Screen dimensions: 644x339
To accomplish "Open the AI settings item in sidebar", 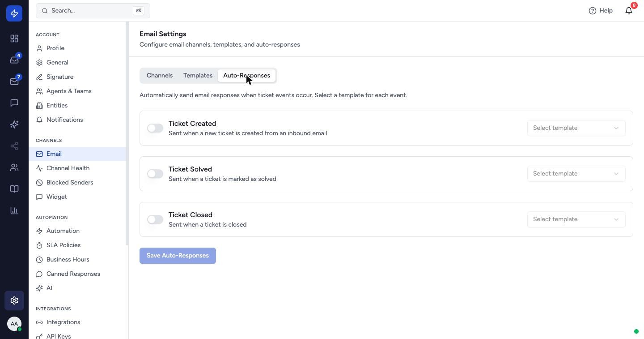I will tap(77, 288).
